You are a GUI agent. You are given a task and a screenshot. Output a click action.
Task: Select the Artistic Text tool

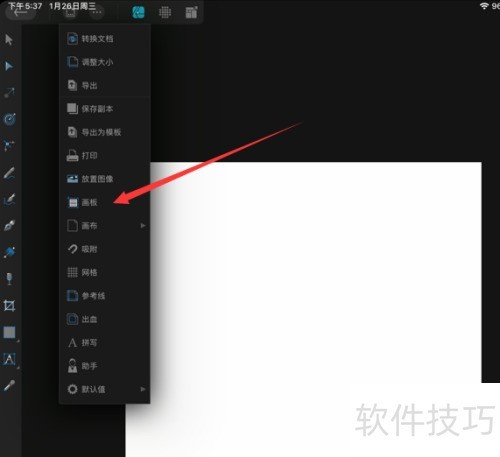click(x=9, y=359)
